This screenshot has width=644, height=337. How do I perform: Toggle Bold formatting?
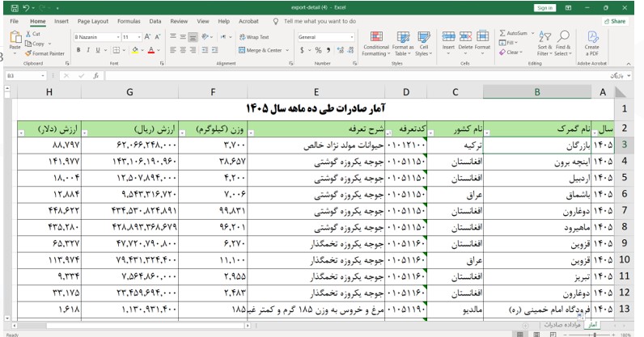78,50
